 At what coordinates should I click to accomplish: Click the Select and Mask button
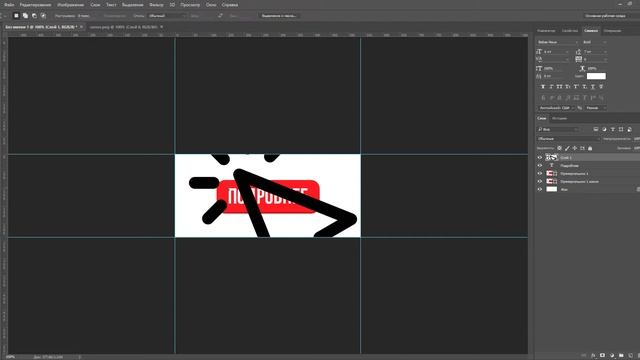pos(279,16)
